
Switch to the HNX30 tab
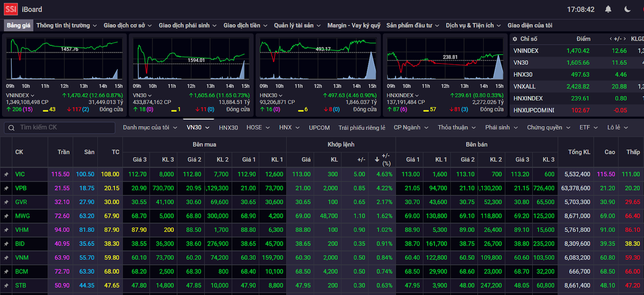click(228, 127)
